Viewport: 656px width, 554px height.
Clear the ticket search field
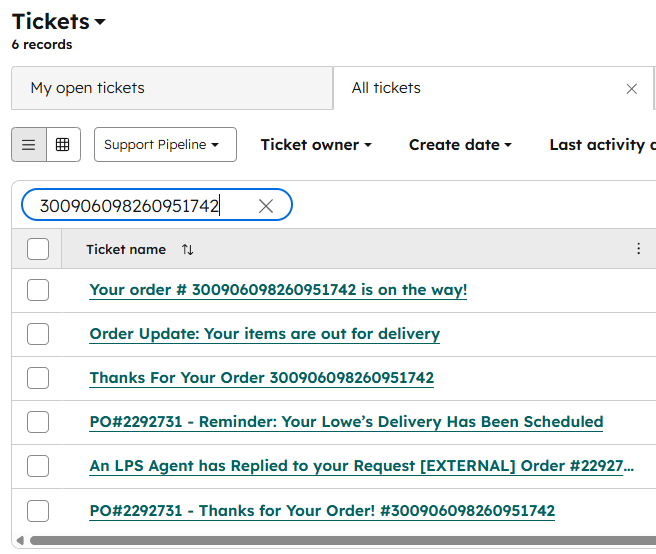coord(266,206)
